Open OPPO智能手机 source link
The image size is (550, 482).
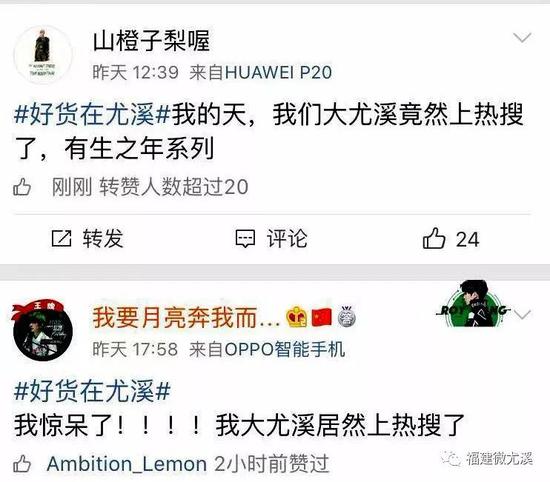pyautogui.click(x=284, y=349)
